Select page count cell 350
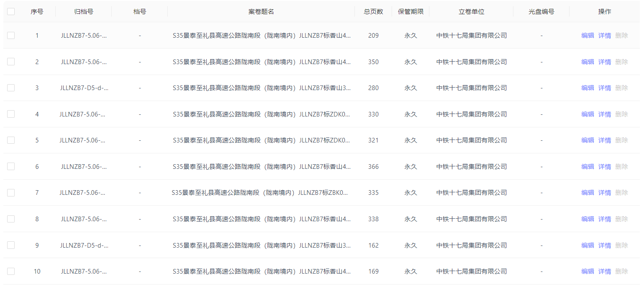This screenshot has height=287, width=644. pyautogui.click(x=373, y=62)
